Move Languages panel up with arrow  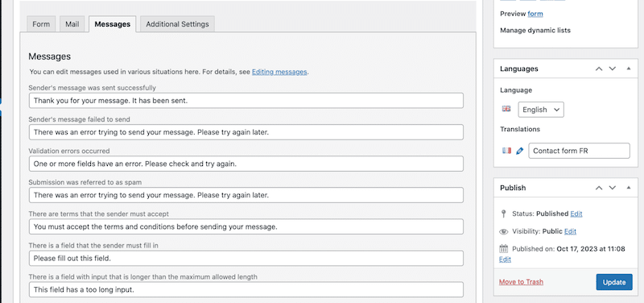599,68
